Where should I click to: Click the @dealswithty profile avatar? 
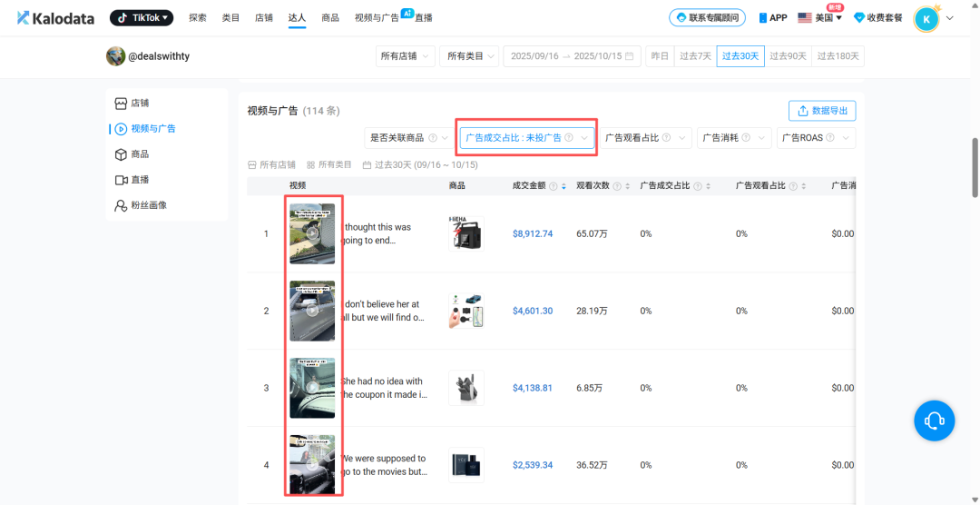(115, 56)
